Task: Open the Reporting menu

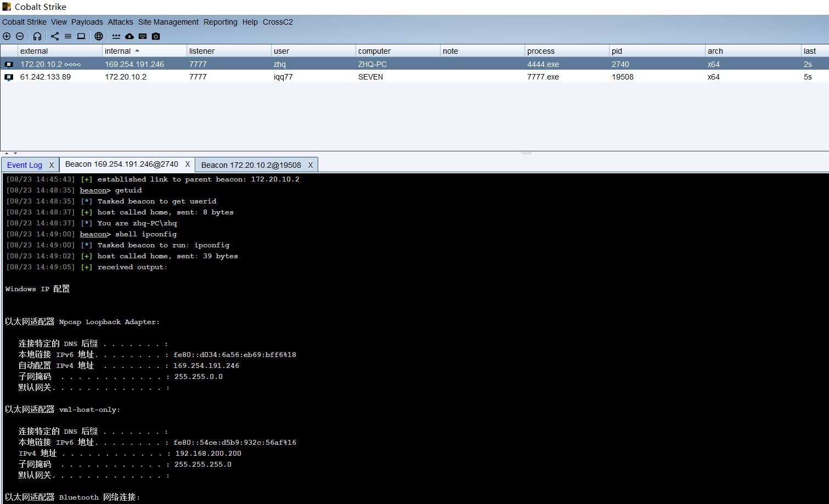Action: coord(221,22)
